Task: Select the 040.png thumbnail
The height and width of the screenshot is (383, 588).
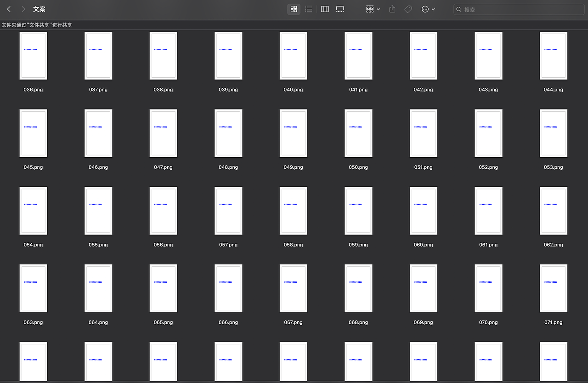Action: pyautogui.click(x=293, y=56)
